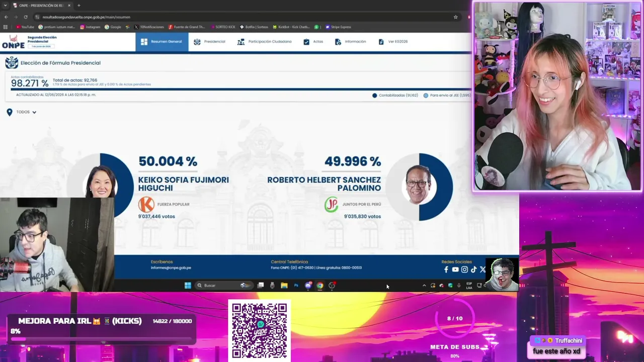This screenshot has height=362, width=644.
Task: Open the YouTube bookmark
Action: click(25, 27)
